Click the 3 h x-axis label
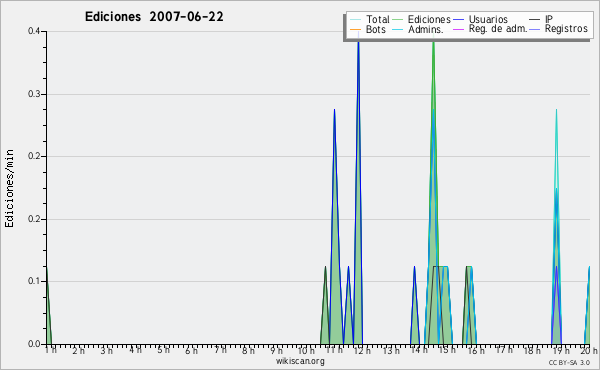The width and height of the screenshot is (600, 370). point(107,351)
